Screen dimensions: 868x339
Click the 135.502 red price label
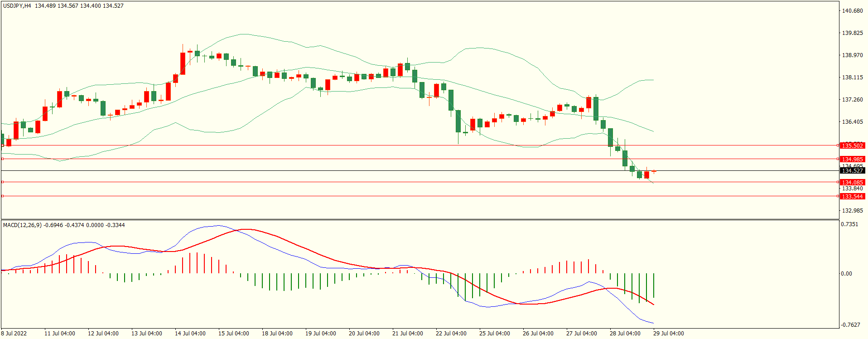coord(852,145)
